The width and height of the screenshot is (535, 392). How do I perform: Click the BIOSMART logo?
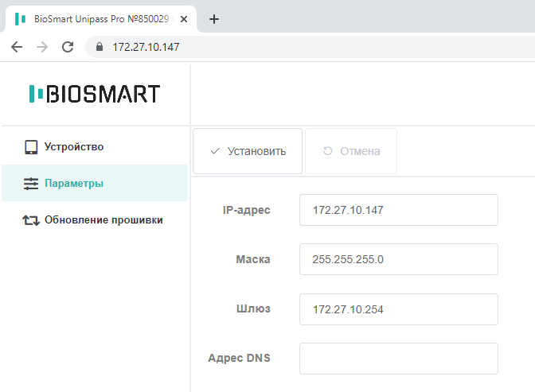(95, 94)
